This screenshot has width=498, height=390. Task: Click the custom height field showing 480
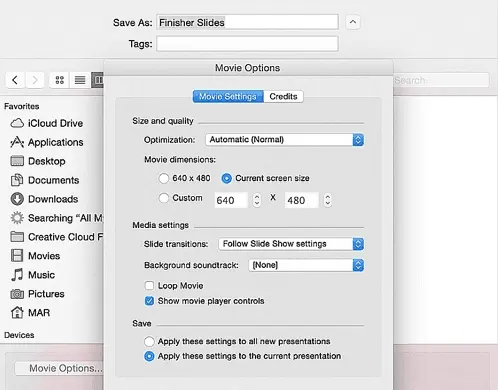(x=302, y=200)
